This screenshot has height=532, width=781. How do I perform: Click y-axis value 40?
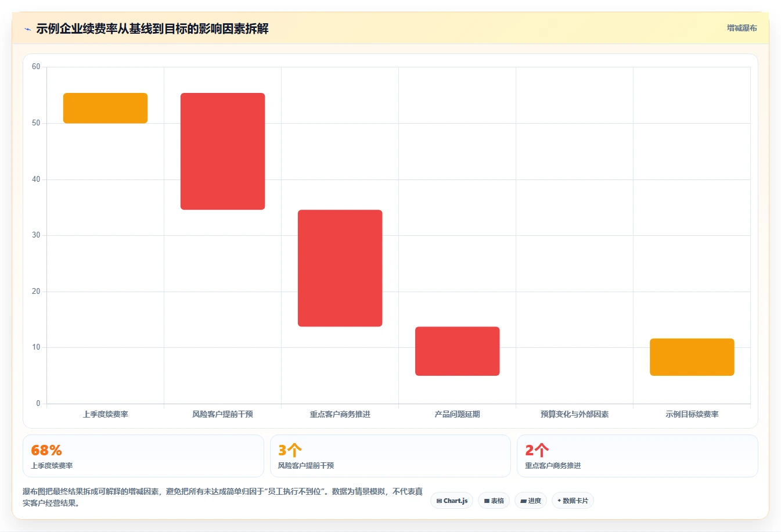(36, 179)
